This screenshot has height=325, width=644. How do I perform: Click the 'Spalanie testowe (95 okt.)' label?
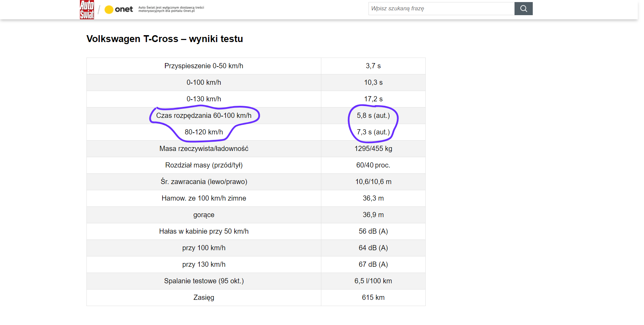pyautogui.click(x=204, y=281)
